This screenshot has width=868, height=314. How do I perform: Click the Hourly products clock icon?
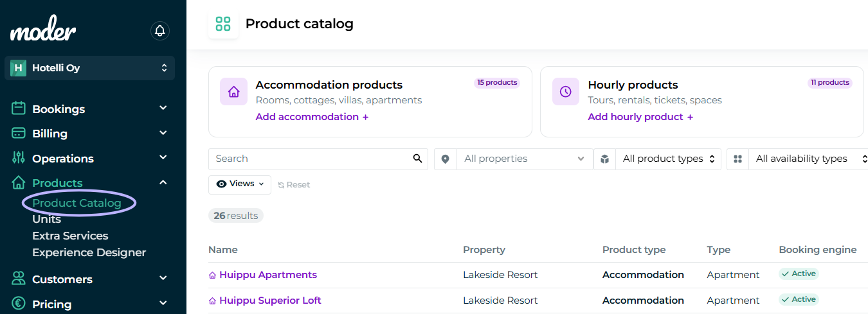566,92
